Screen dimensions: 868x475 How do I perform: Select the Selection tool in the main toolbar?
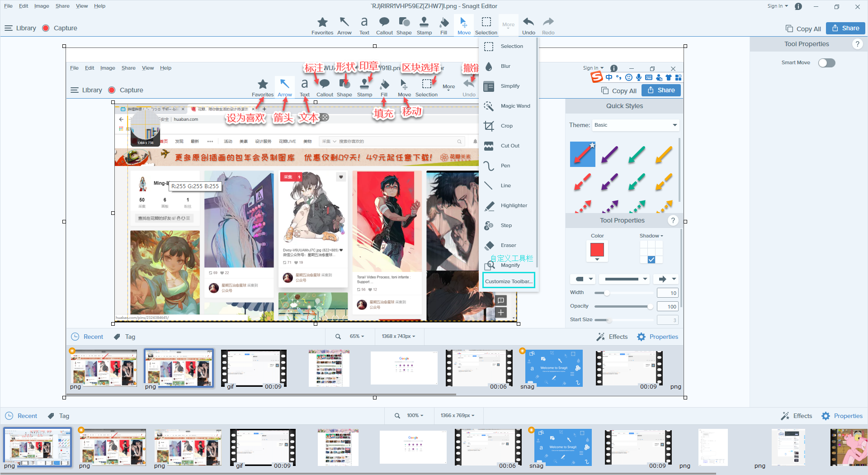(486, 26)
